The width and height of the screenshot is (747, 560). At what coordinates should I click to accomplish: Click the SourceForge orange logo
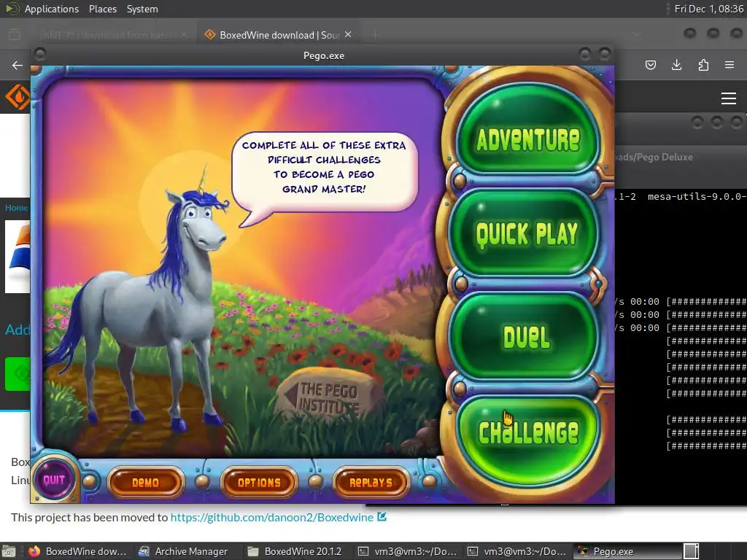click(18, 97)
